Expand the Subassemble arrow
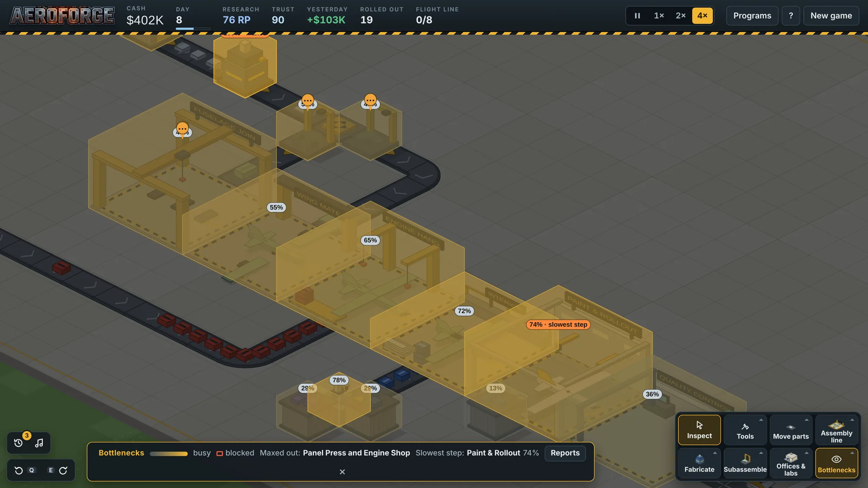 tap(761, 453)
